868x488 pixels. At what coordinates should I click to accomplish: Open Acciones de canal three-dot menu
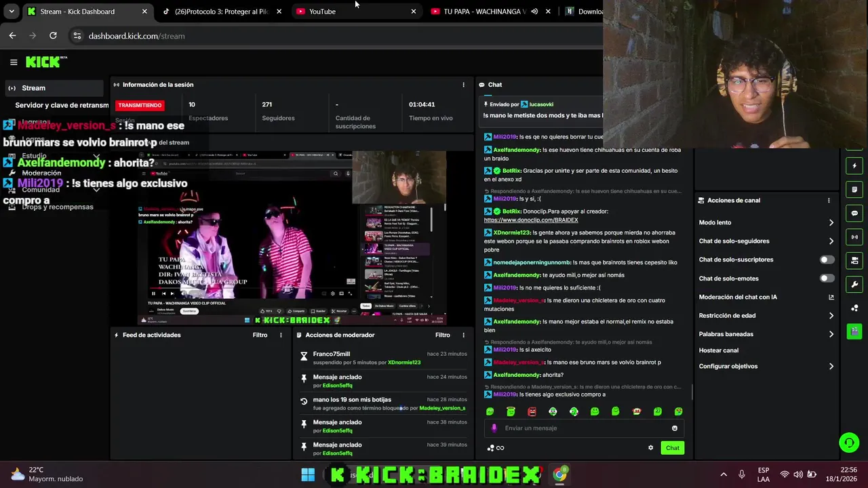point(829,201)
